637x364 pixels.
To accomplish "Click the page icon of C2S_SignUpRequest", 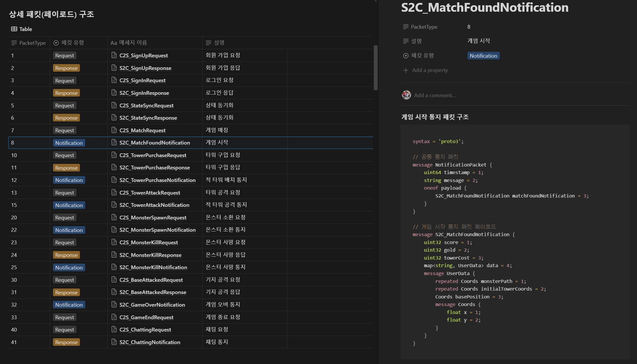I will click(114, 55).
